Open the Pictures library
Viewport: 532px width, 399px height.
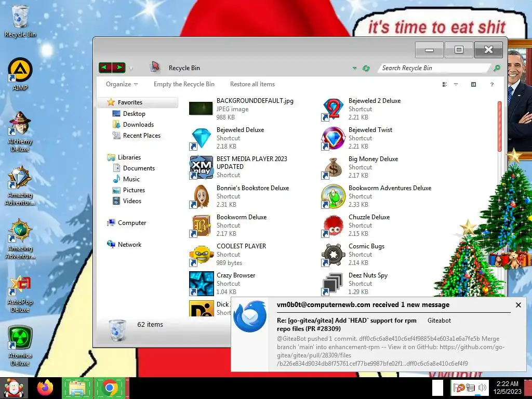(134, 190)
